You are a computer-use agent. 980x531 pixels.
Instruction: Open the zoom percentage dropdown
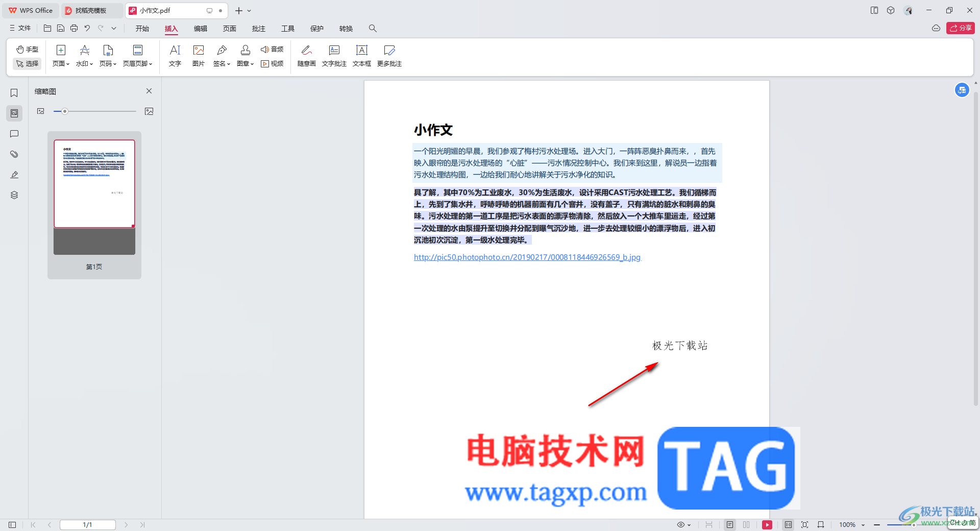click(x=863, y=525)
